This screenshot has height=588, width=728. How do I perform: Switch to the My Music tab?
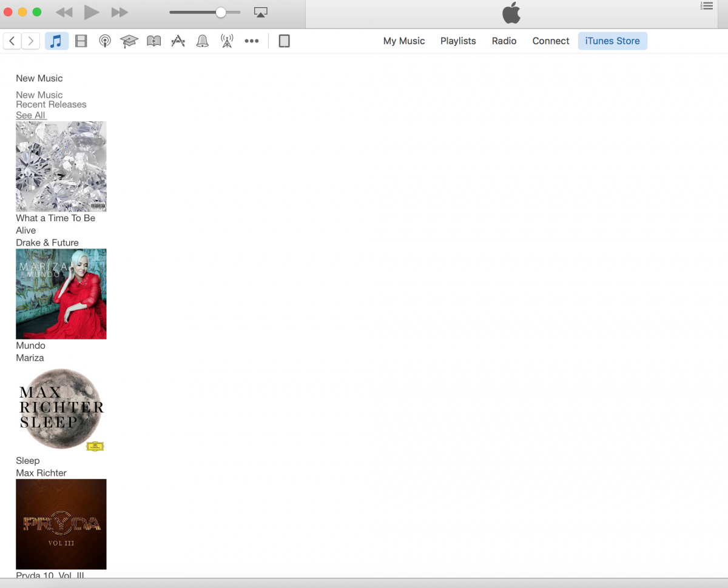click(404, 41)
